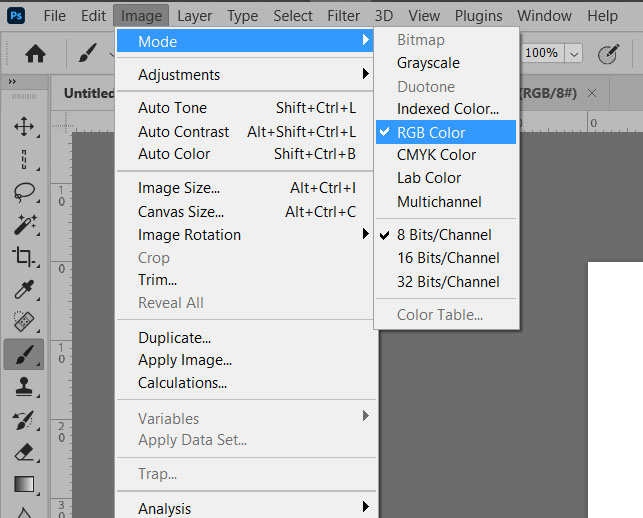The height and width of the screenshot is (518, 643).
Task: Open Canvas Size dialog
Action: pos(245,212)
